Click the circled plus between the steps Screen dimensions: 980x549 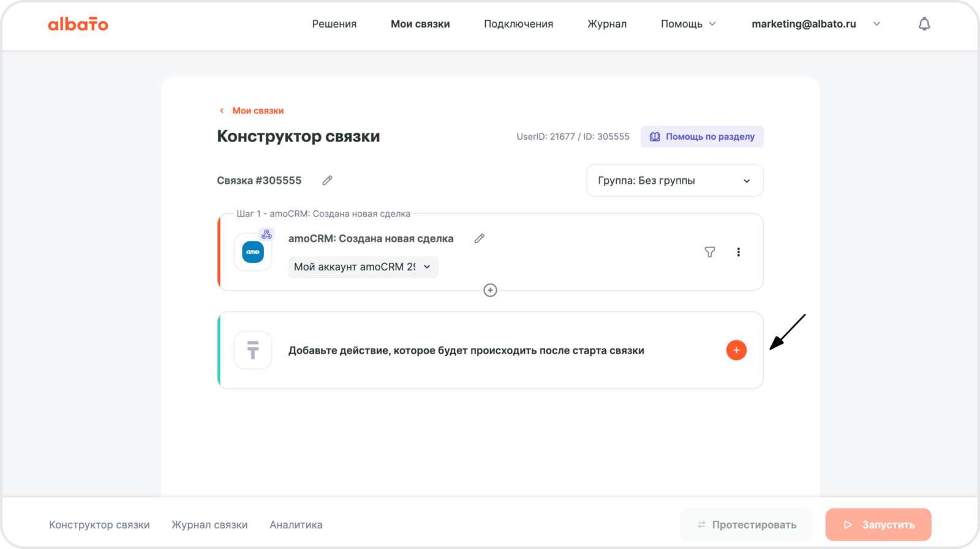tap(490, 290)
